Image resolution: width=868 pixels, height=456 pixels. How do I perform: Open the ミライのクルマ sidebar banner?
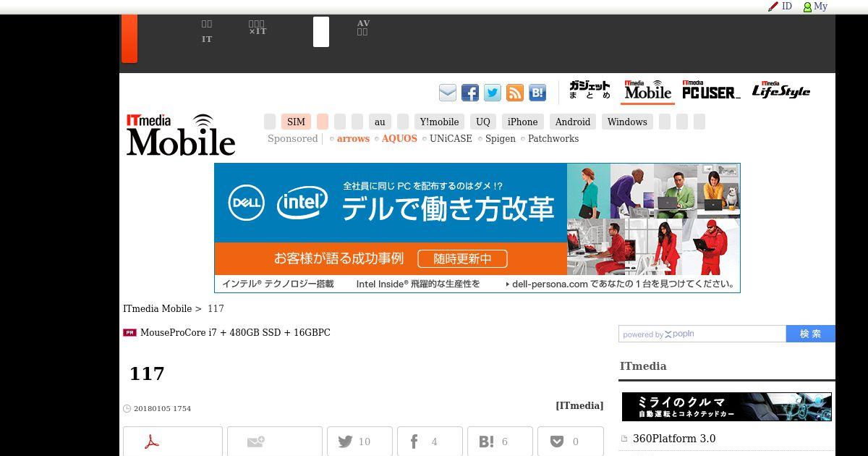pyautogui.click(x=727, y=407)
